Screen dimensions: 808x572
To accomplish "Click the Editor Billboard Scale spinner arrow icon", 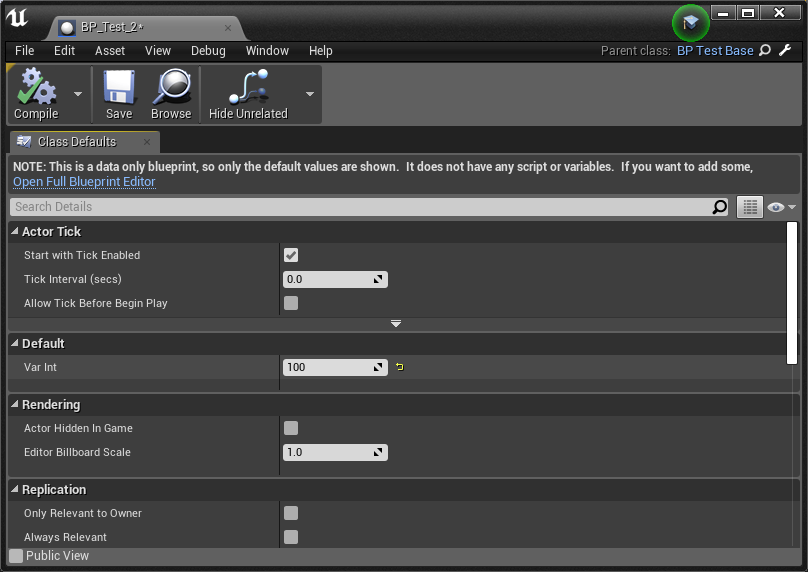I will pos(378,452).
